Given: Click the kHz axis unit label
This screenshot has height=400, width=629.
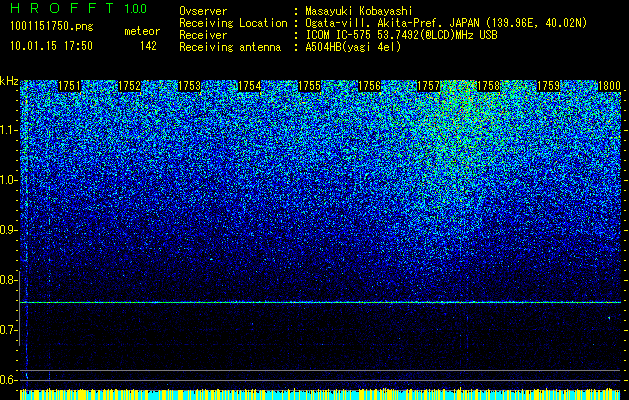Looking at the screenshot, I should pos(9,81).
